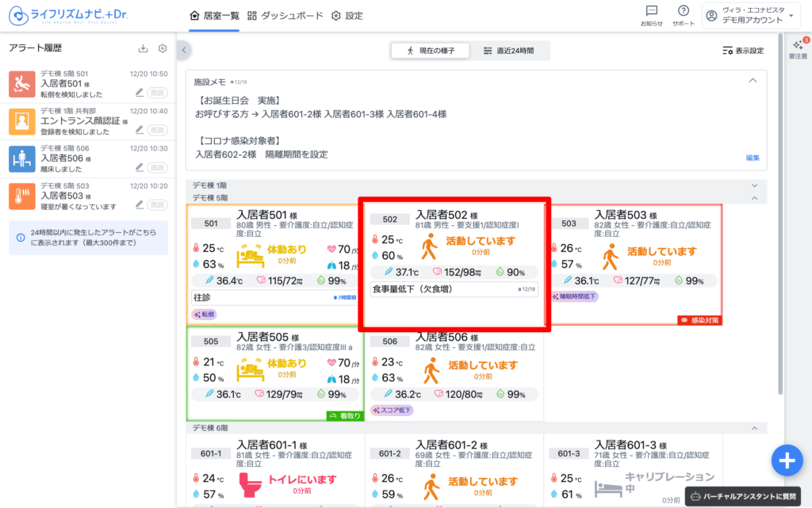Switch view to 直近24時間
Image resolution: width=812 pixels, height=508 pixels.
(x=508, y=51)
